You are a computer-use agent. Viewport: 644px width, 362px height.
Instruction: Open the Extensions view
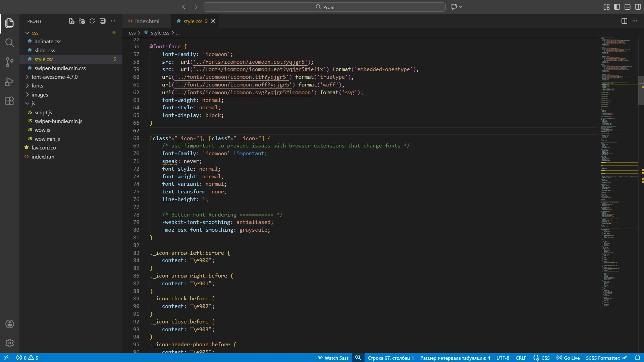pyautogui.click(x=9, y=101)
